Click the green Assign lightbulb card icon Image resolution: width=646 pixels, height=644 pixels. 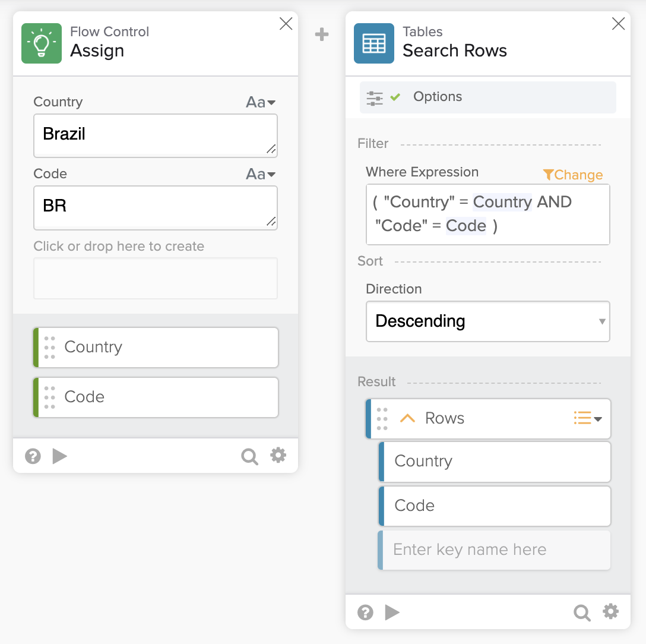(x=42, y=43)
